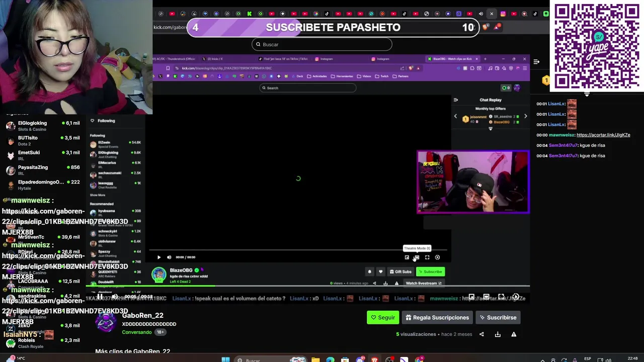Toggle outer clip theatre mode icon
Image resolution: width=644 pixels, height=362 pixels.
[486, 297]
